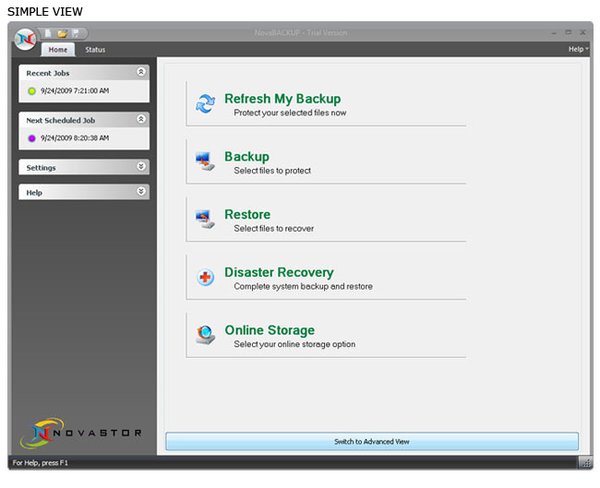Click the open folder quick-access icon

click(x=62, y=34)
